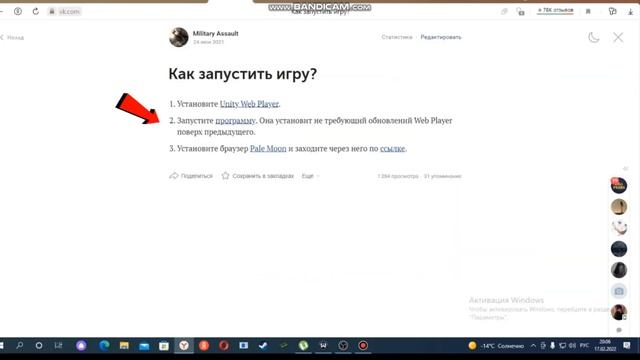Expand the Ещё more options dropdown
Viewport: 640px width, 360px height.
click(311, 176)
